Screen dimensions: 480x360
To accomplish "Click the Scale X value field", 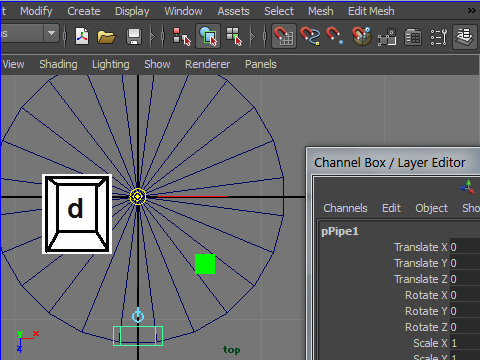I will point(465,343).
